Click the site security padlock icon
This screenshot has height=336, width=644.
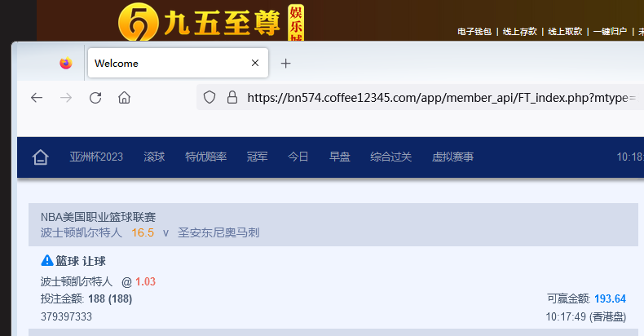(x=232, y=97)
